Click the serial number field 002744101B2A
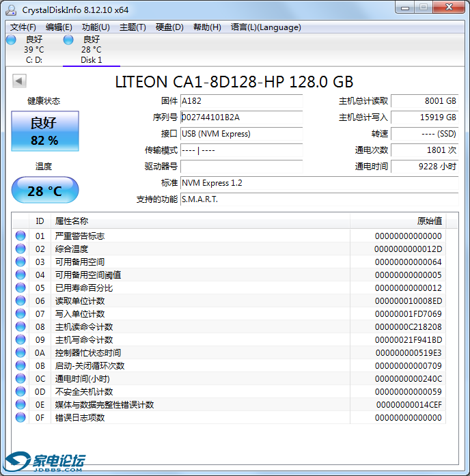Screen dimensions: 470x476 click(x=241, y=117)
